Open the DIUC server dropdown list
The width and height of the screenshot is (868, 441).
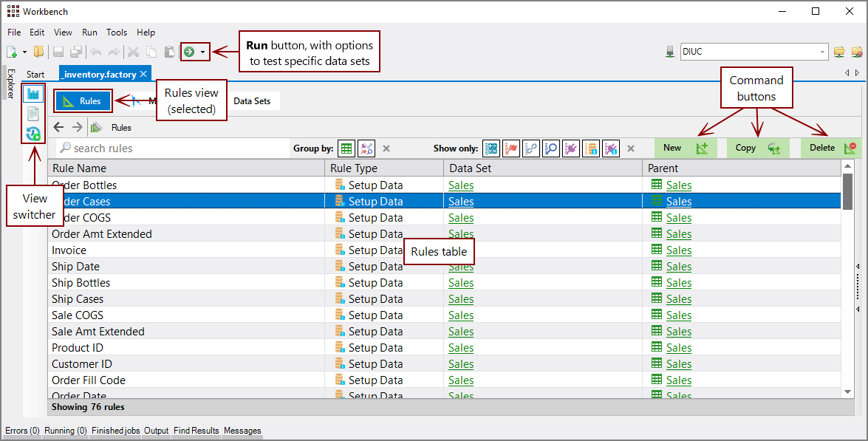[x=822, y=51]
